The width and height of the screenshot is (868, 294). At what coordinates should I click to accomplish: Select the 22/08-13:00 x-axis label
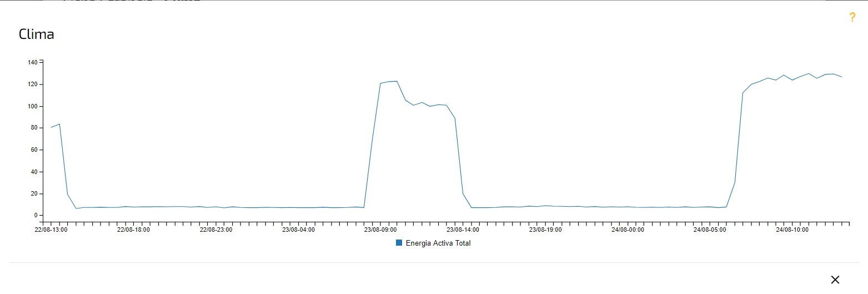[51, 230]
